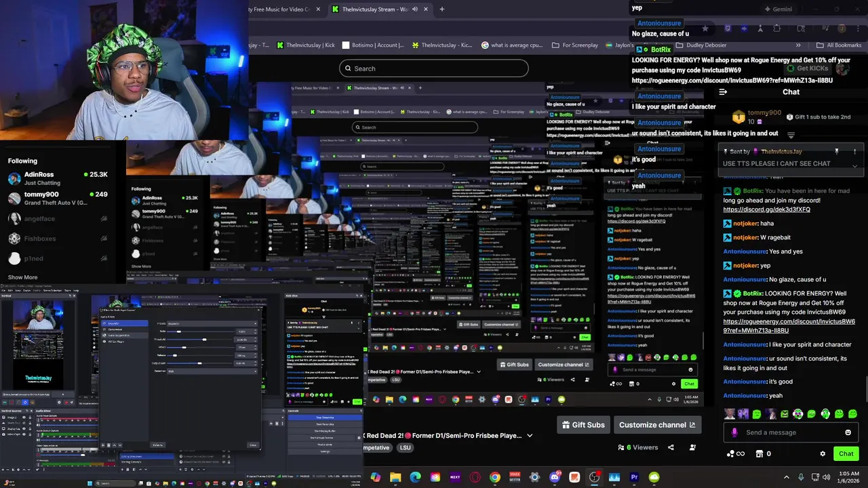Click the system tray microphone icon

(801, 477)
